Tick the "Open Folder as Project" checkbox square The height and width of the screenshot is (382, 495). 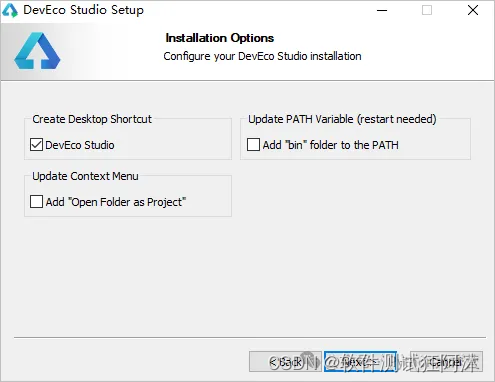[x=36, y=202]
